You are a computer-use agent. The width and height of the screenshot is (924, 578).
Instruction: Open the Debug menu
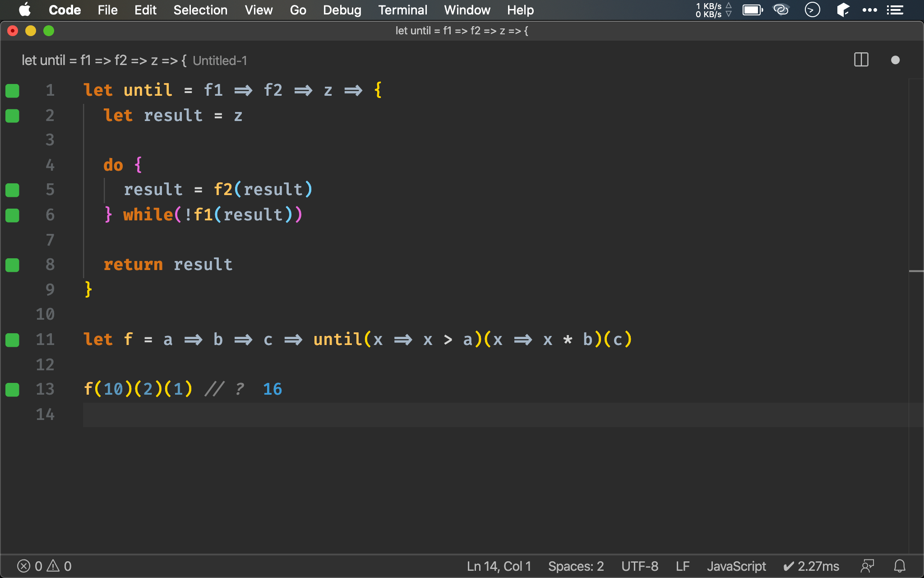[x=342, y=10]
